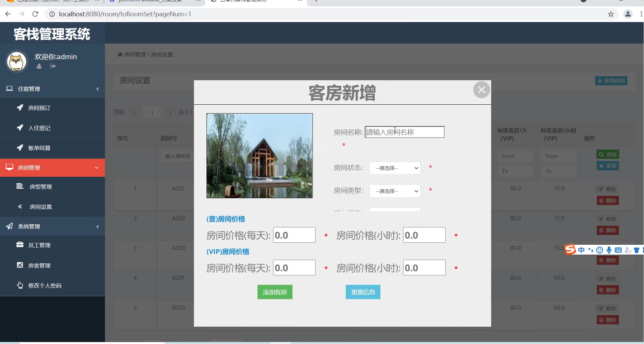The image size is (644, 344).
Task: Click 删除 for room A202
Action: [x=608, y=230]
